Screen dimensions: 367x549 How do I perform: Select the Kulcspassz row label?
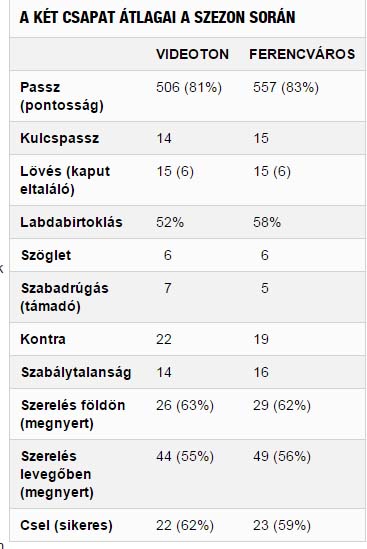pos(60,138)
